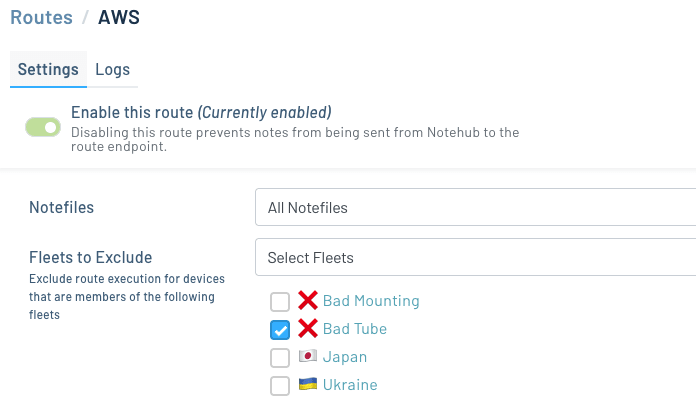Click the Bad Mounting fleet link
Screen dimensions: 696x402
[371, 301]
